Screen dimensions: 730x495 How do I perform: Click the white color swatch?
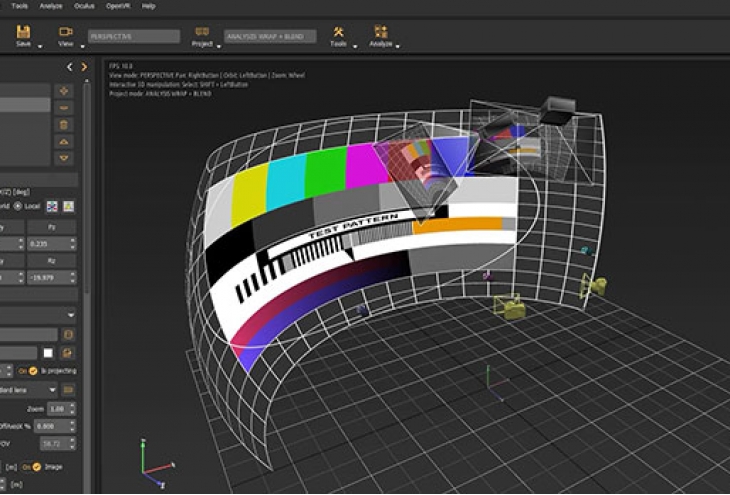(48, 353)
